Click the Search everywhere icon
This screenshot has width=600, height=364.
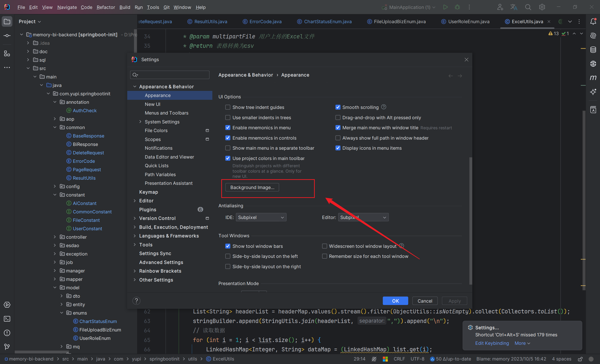point(528,7)
